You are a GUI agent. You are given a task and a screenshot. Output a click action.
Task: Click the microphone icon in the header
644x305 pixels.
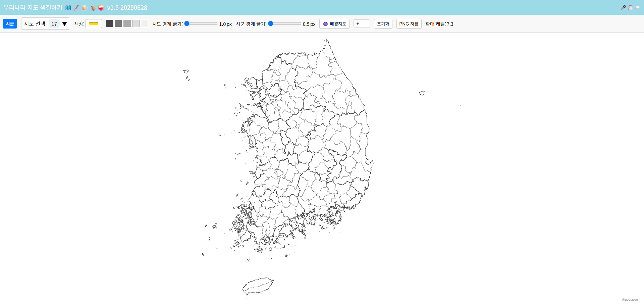point(623,7)
